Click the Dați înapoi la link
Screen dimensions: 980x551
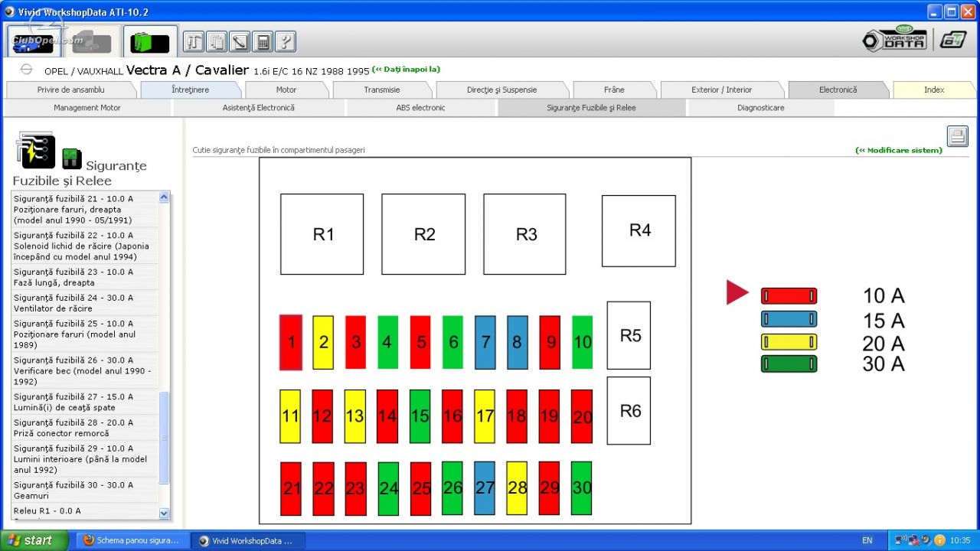point(406,70)
